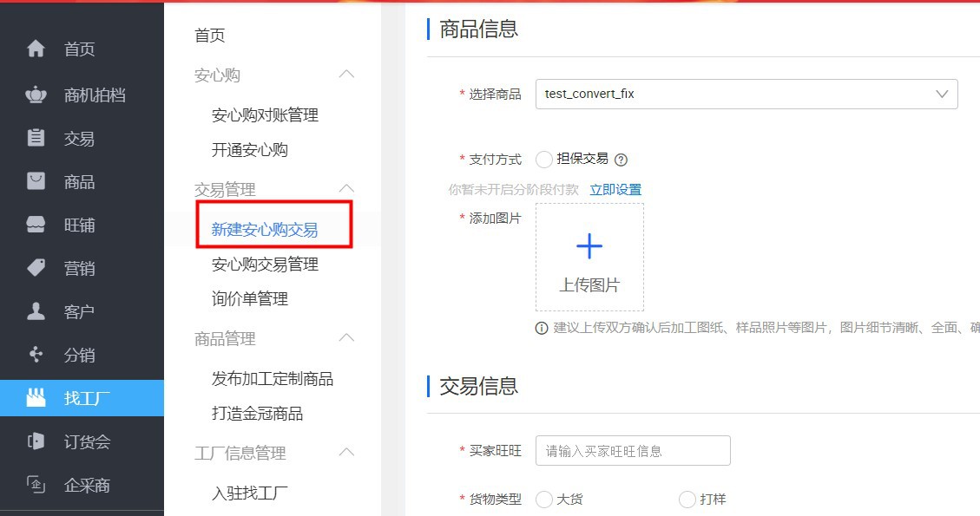Click the 商品 sidebar icon
Screen dimensions: 980x516
[x=35, y=181]
